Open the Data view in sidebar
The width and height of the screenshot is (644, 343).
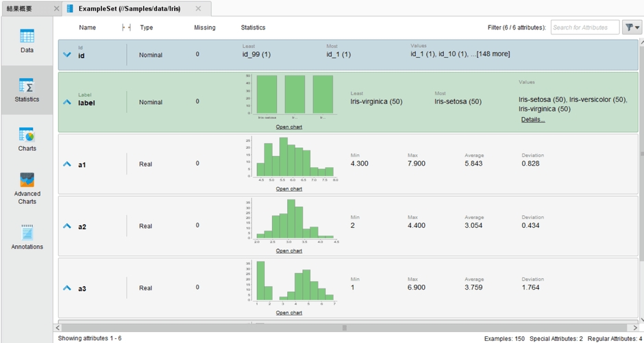click(27, 40)
